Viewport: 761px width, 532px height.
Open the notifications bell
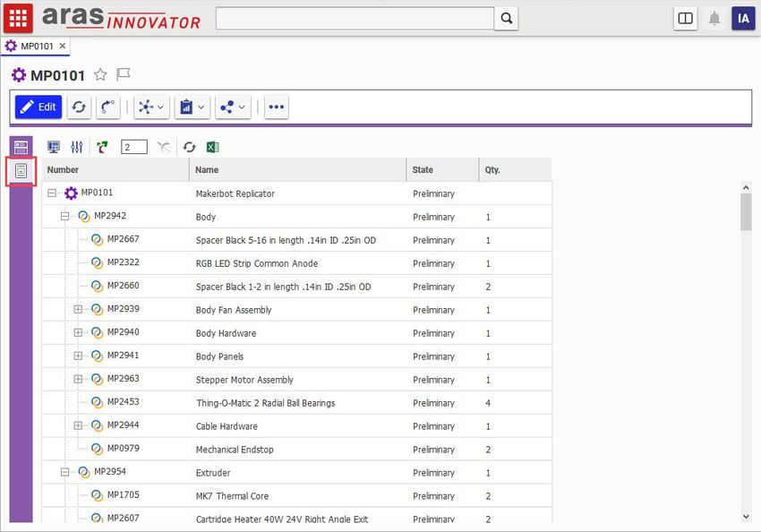point(714,19)
